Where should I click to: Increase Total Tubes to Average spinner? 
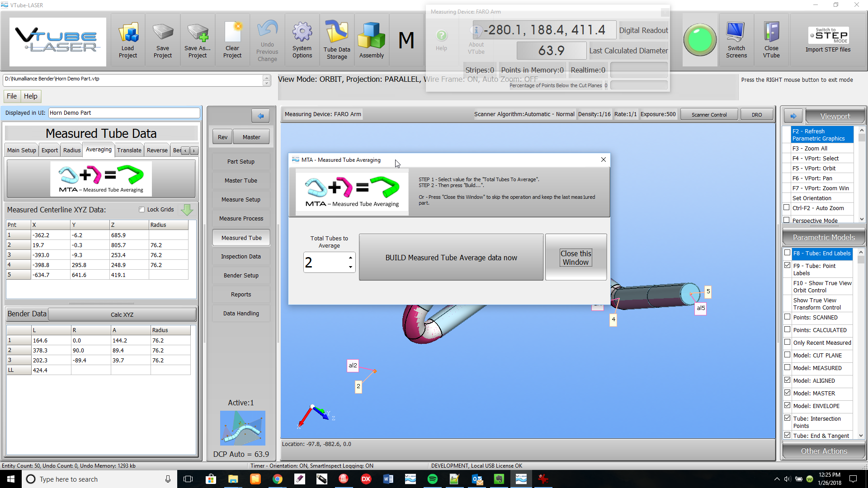coord(350,258)
